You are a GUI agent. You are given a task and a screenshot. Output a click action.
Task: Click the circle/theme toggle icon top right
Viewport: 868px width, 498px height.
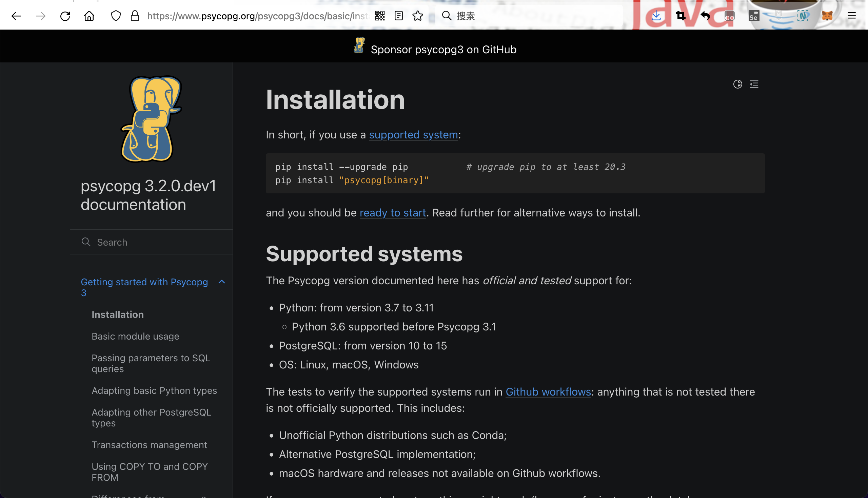click(x=737, y=83)
